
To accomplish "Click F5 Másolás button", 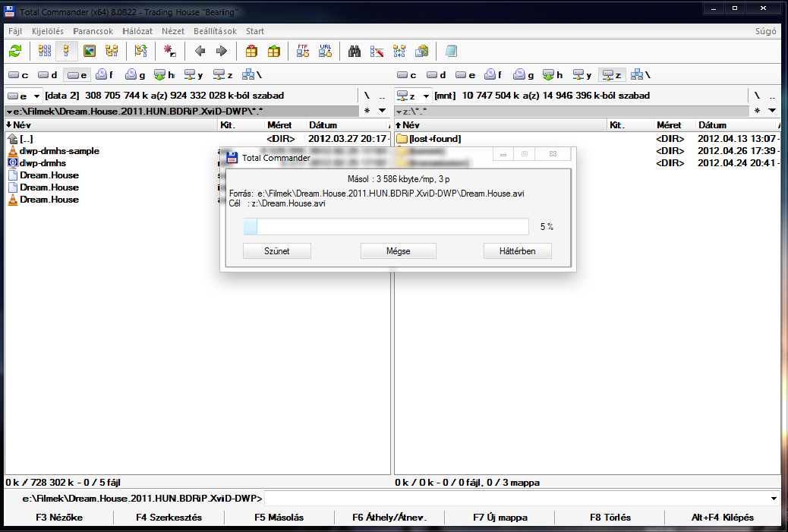I will pyautogui.click(x=279, y=518).
